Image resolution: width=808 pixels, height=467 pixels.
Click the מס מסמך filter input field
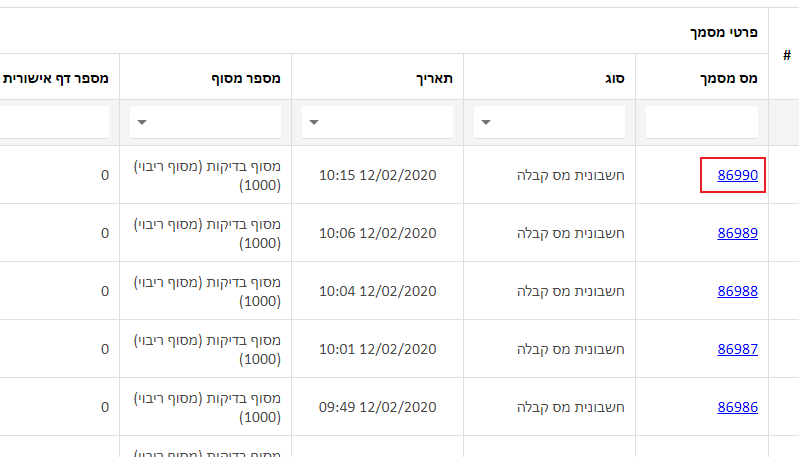[702, 122]
